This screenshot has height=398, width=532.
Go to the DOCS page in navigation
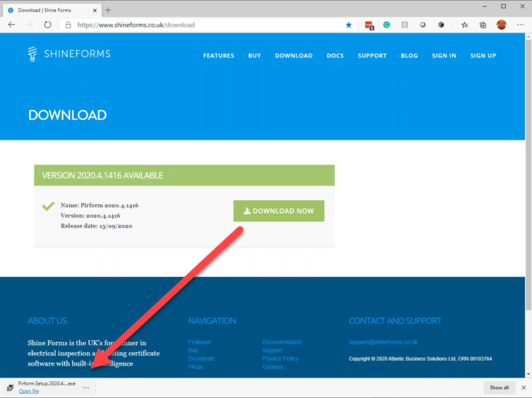(335, 56)
